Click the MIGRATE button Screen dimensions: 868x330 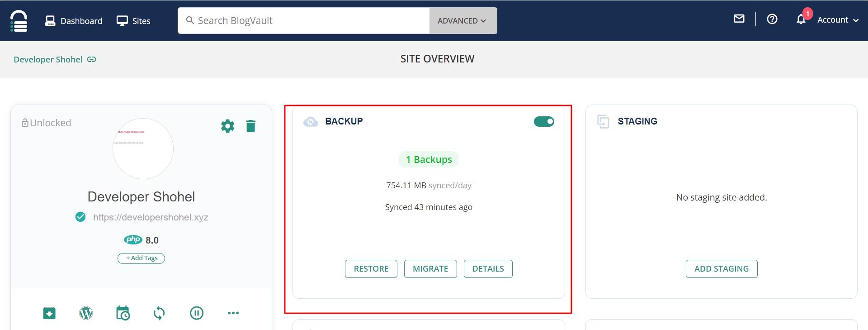pyautogui.click(x=430, y=269)
